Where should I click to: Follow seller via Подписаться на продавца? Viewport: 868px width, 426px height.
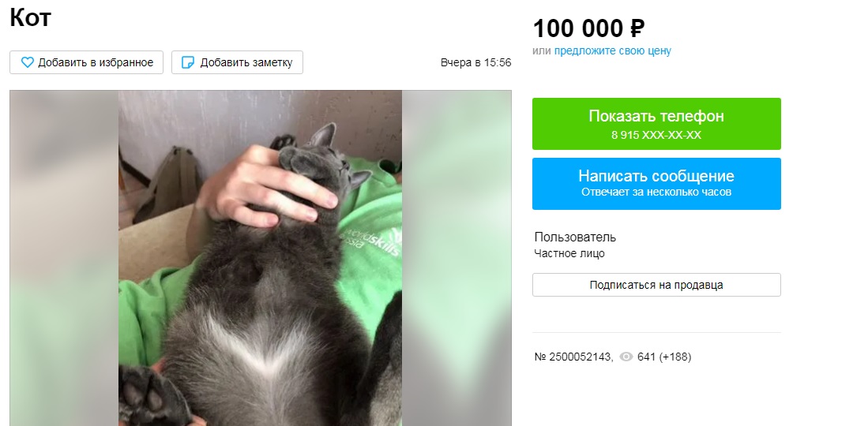[x=656, y=285]
